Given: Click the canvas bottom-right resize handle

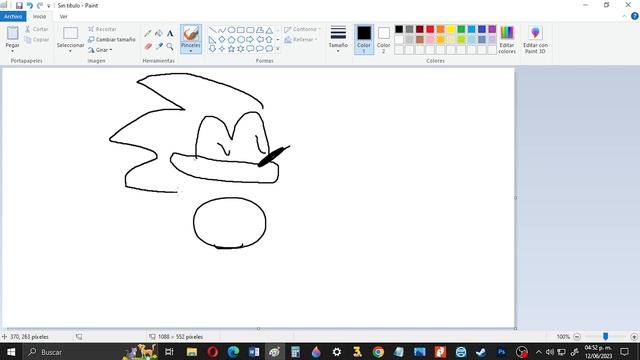Looking at the screenshot, I should (515, 328).
